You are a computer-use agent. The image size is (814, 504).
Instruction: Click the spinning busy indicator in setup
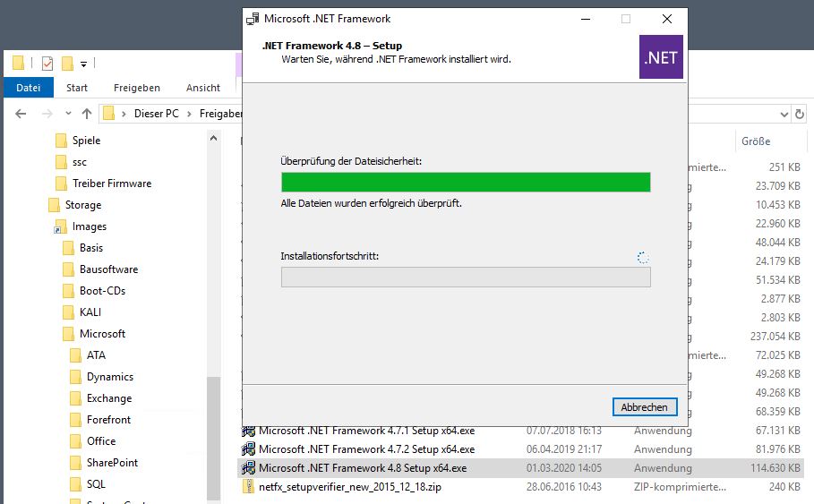pyautogui.click(x=643, y=258)
